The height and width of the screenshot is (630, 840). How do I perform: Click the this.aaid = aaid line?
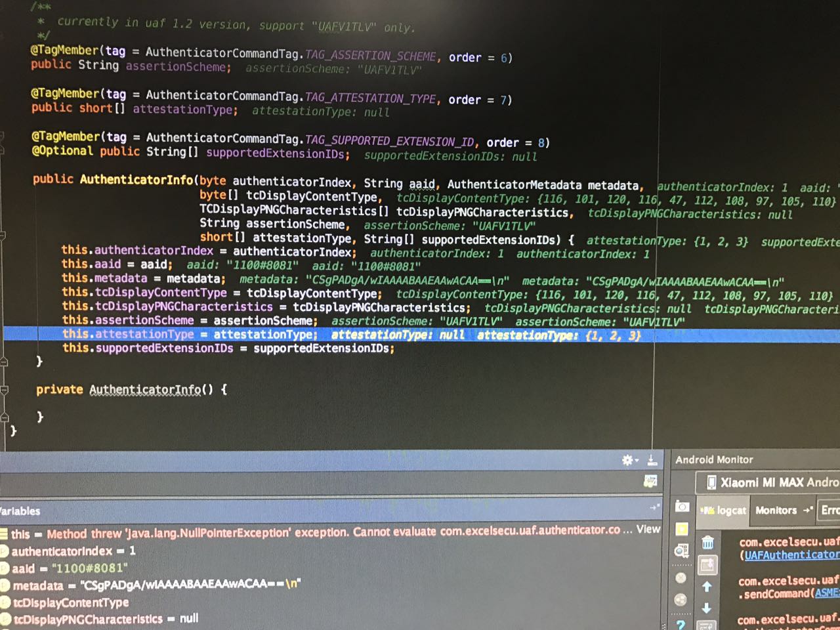tap(117, 264)
